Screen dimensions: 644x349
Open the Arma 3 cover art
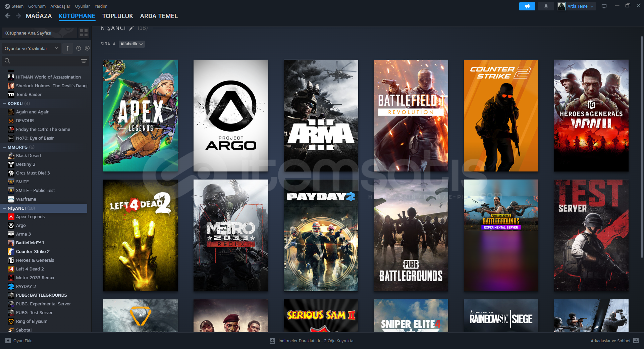pos(321,115)
